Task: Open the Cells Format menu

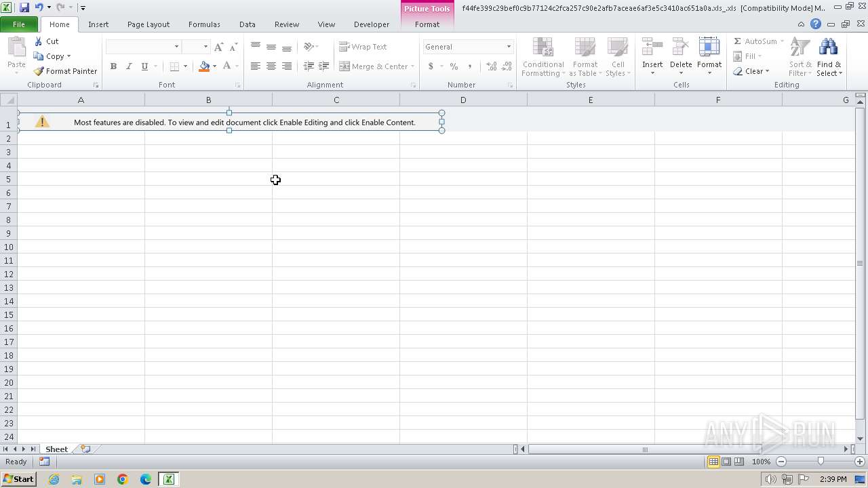Action: tap(709, 57)
